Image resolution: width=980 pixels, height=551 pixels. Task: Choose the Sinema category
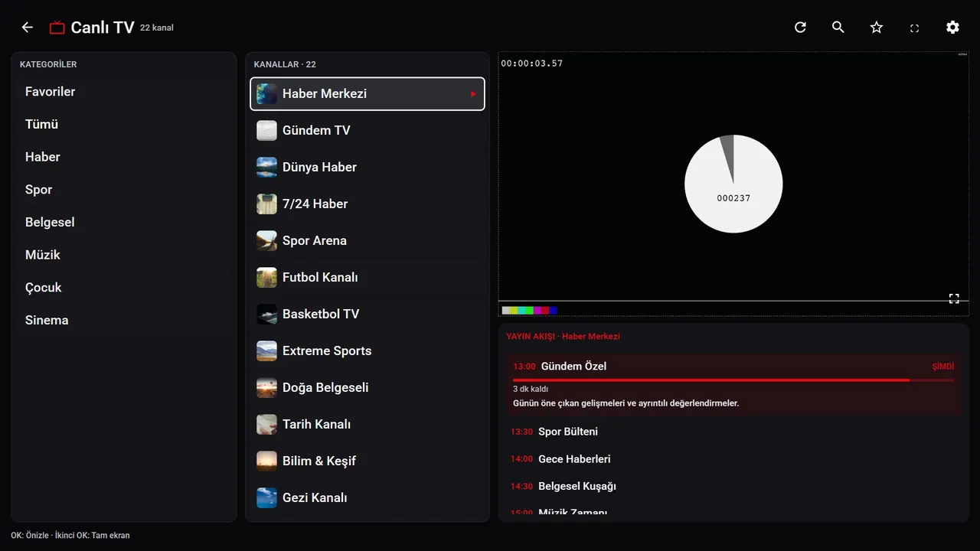[124, 321]
